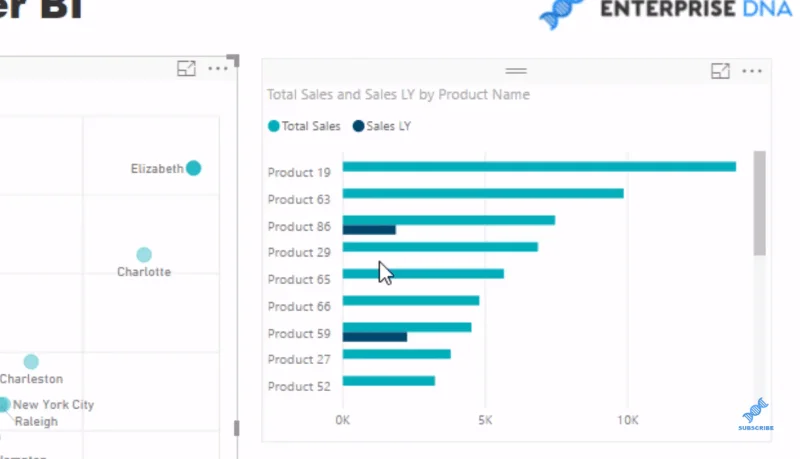Click the Charleston data point
800x459 pixels.
(x=31, y=362)
